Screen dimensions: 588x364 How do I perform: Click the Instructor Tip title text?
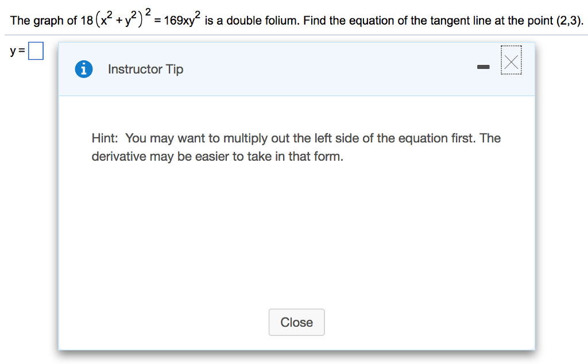[145, 69]
